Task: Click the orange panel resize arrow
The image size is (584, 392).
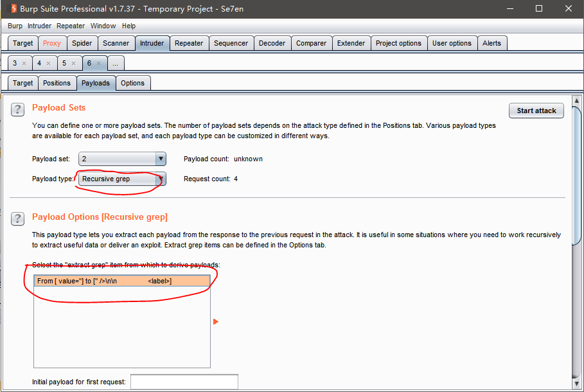Action: (216, 321)
